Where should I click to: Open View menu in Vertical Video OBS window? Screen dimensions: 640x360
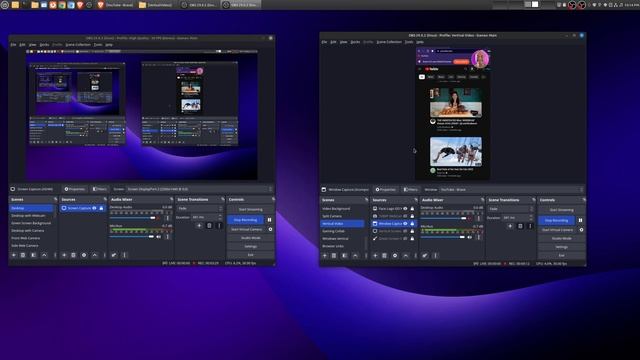[343, 42]
